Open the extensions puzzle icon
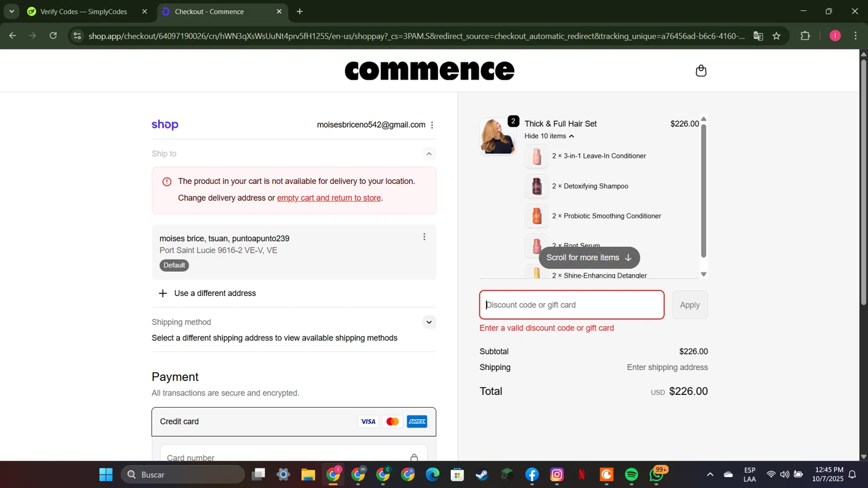 tap(805, 36)
